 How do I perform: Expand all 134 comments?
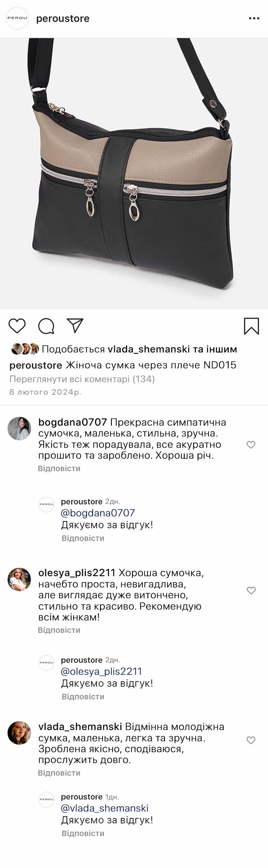(82, 379)
